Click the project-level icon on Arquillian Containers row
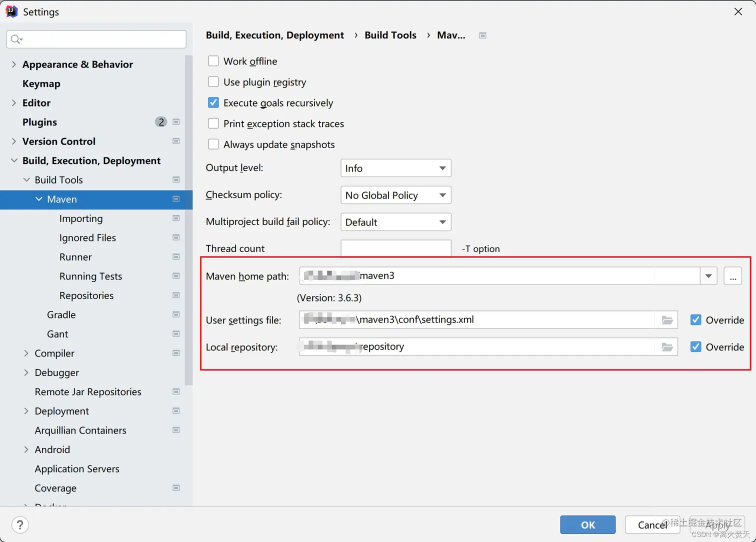Screen dimensions: 756x542 [x=176, y=430]
